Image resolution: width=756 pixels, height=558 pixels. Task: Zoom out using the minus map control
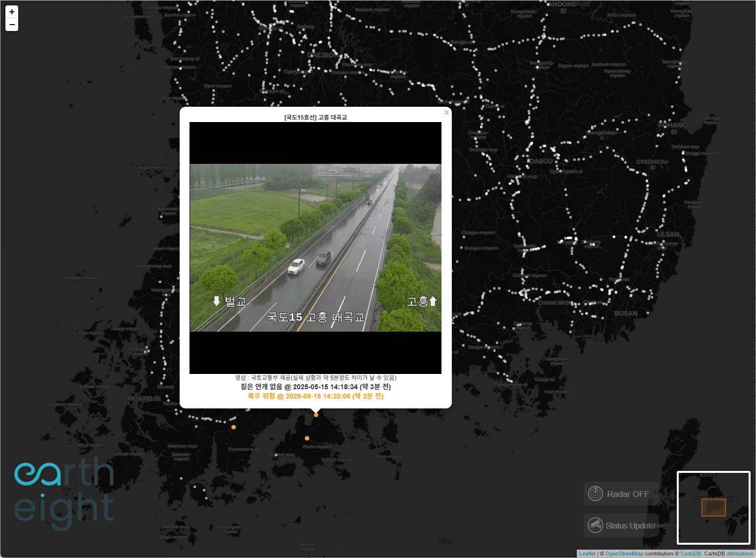[12, 24]
